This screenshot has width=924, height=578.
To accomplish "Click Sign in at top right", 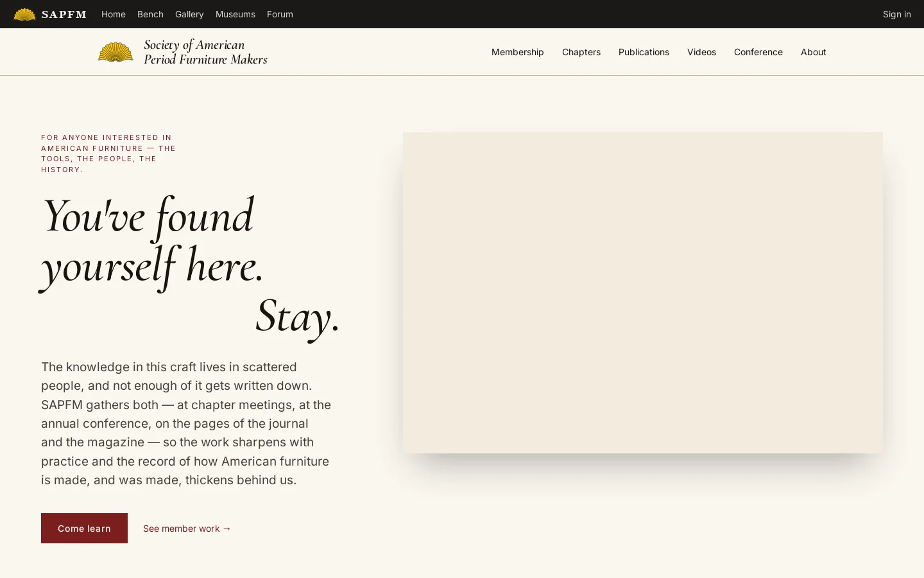I will click(x=897, y=14).
